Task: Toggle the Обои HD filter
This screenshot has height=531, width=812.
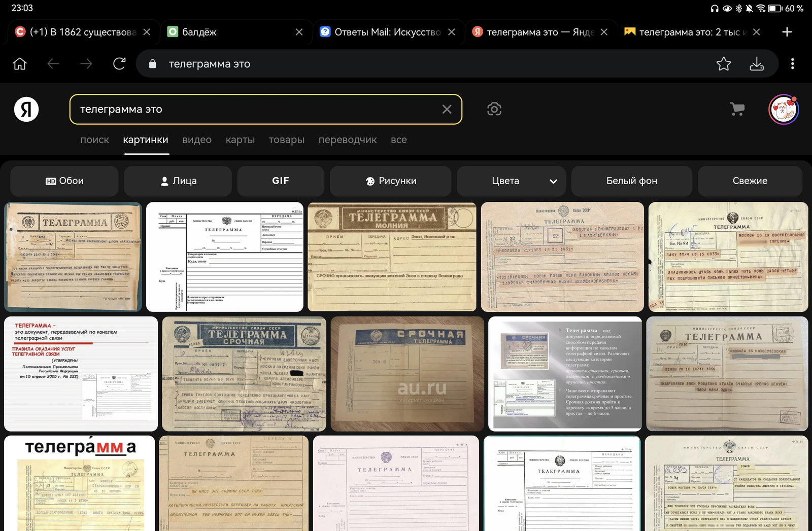Action: point(64,181)
